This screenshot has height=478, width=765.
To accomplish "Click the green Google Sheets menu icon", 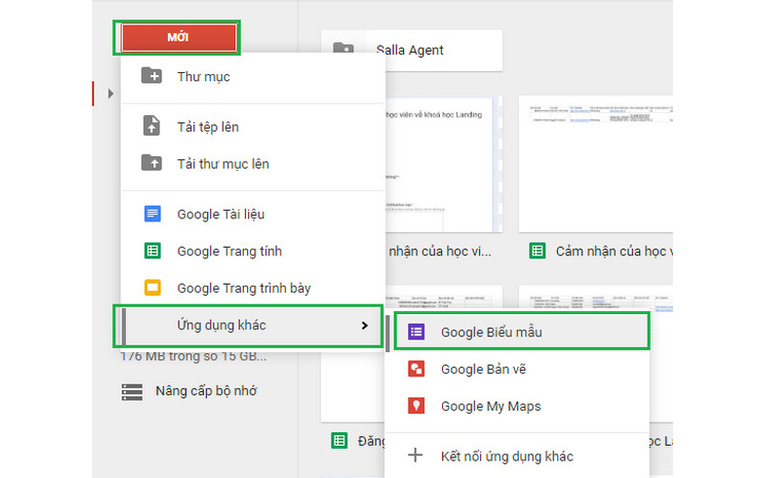I will 153,251.
